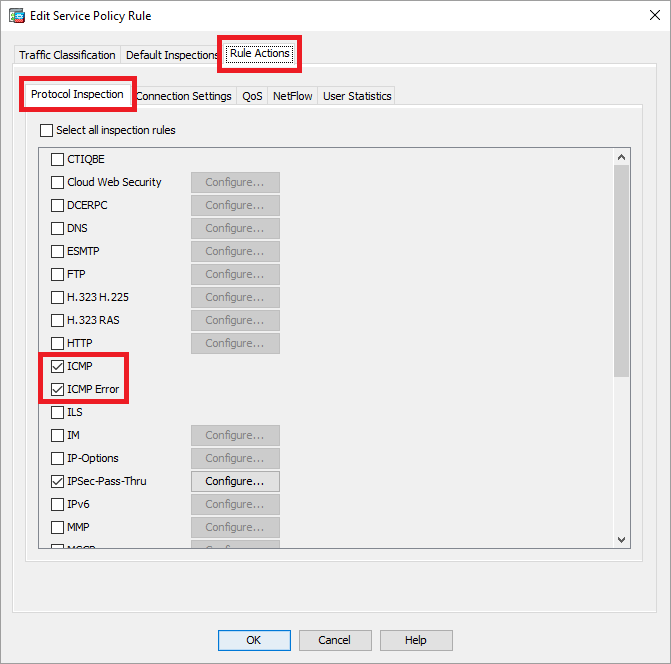Uncheck the ICMP inspection checkbox

coord(57,366)
